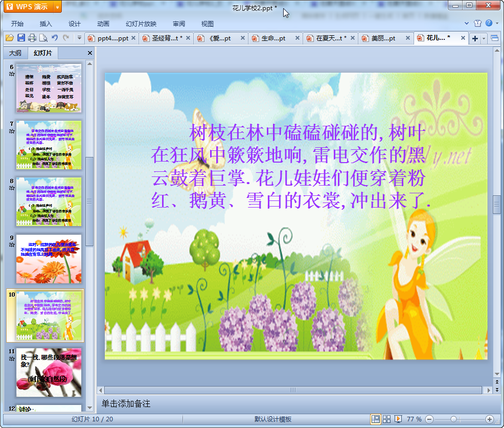Open the 动画 menu tab
The width and height of the screenshot is (504, 428).
[x=103, y=24]
